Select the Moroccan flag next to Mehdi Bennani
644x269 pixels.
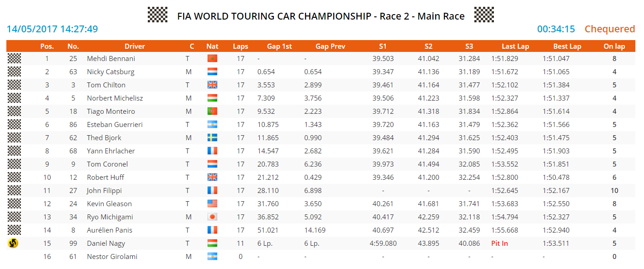[212, 58]
